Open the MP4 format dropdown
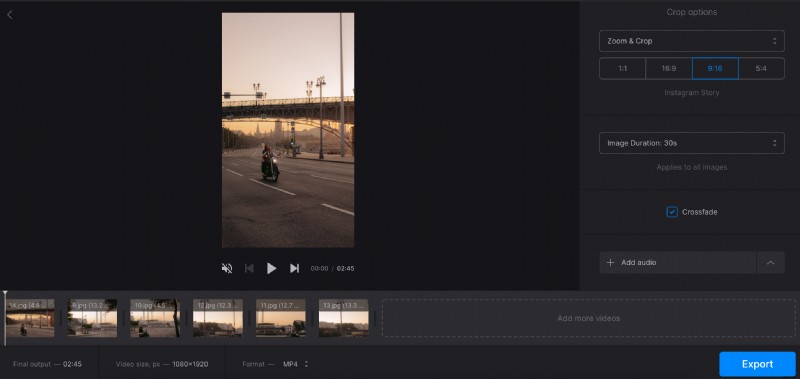 pos(296,364)
